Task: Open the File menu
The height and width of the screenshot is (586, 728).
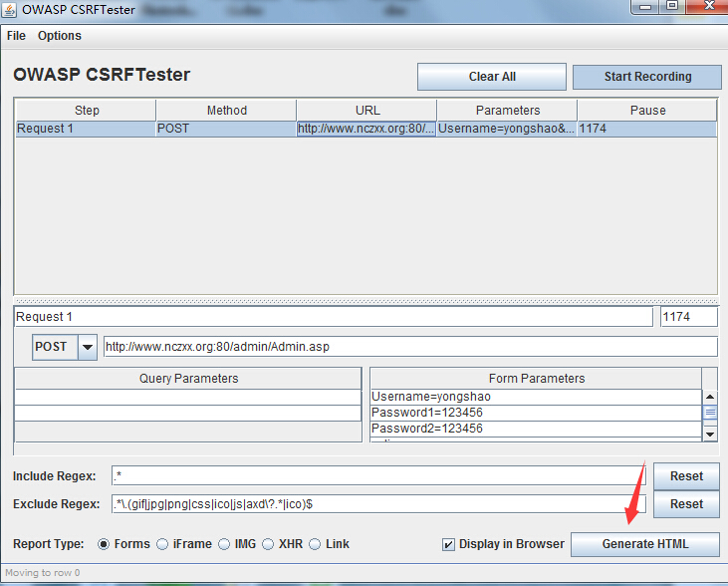Action: point(16,36)
